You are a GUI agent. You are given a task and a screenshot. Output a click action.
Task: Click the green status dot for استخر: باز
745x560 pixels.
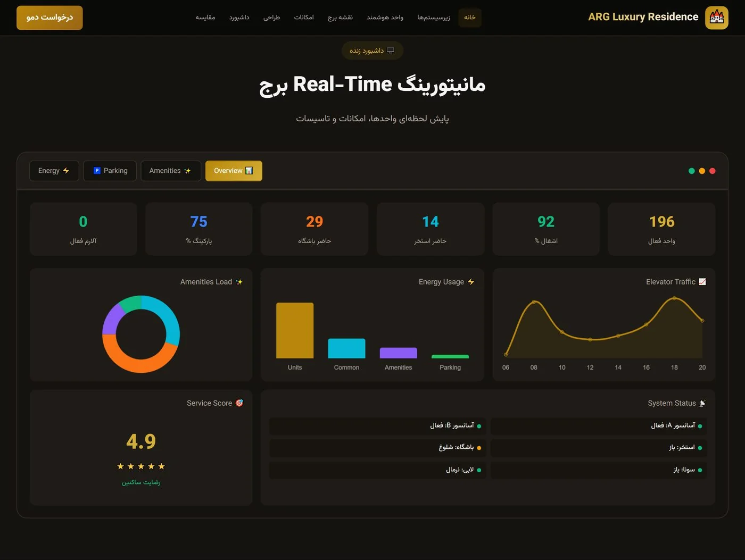click(700, 448)
